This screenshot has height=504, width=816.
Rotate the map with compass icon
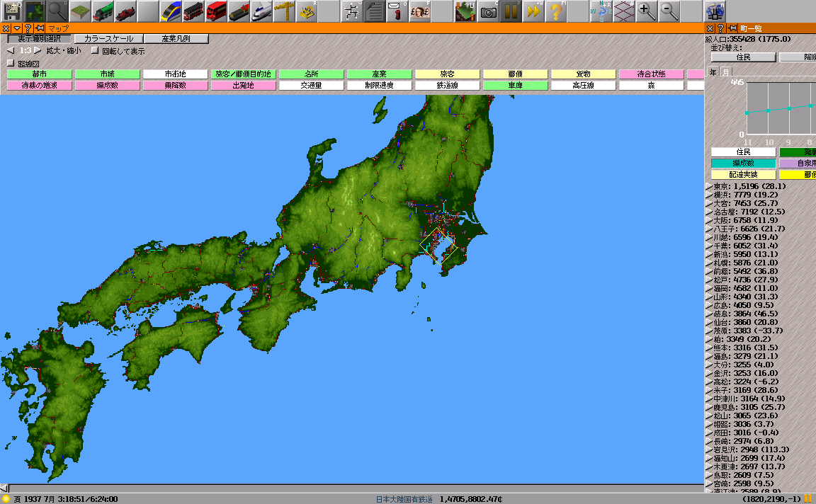tap(601, 11)
